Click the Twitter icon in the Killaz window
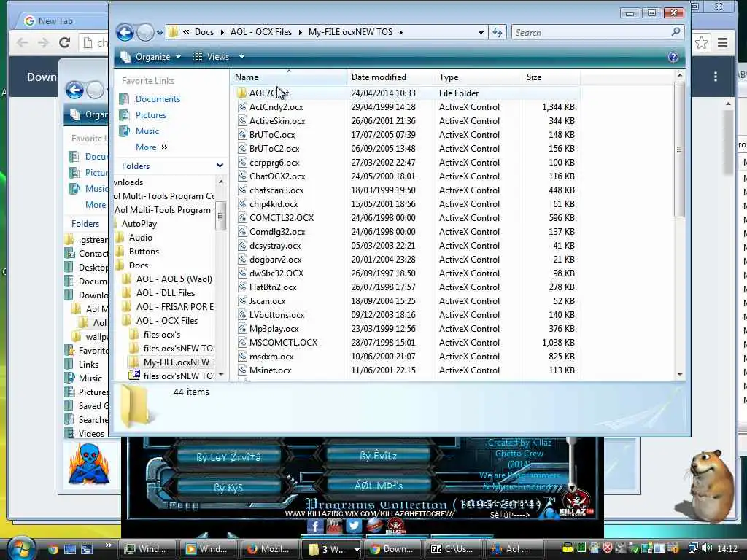This screenshot has height=560, width=747. click(354, 525)
